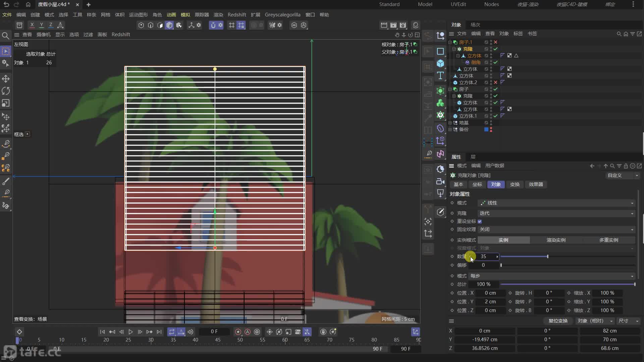Go to end of timeline

159,332
